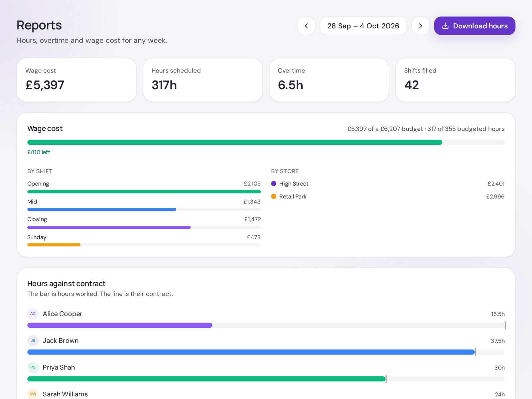Click the BY SHIFT heading
The width and height of the screenshot is (532, 399).
[40, 171]
